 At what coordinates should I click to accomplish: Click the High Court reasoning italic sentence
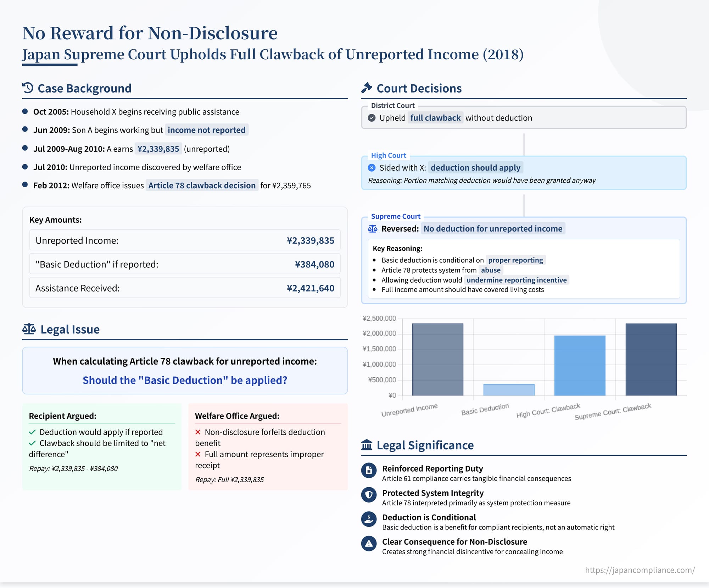point(482,180)
